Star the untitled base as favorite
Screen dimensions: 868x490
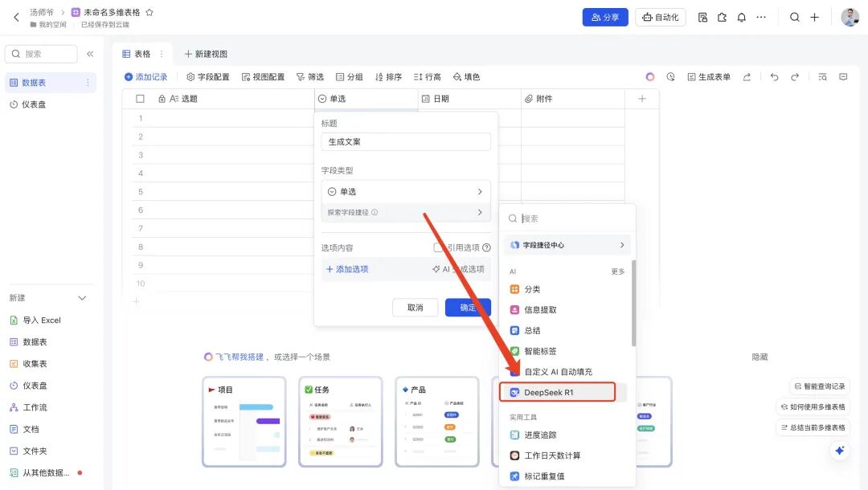(149, 12)
